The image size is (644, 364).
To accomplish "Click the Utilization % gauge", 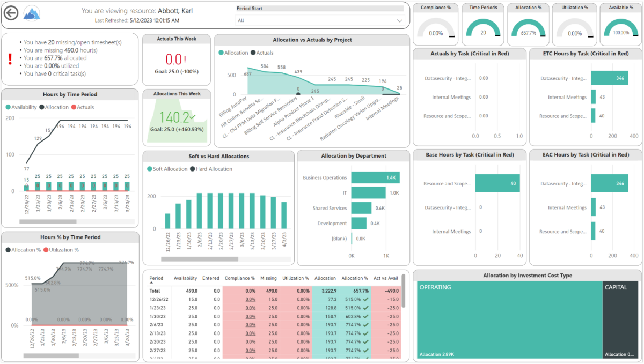I will [x=575, y=26].
